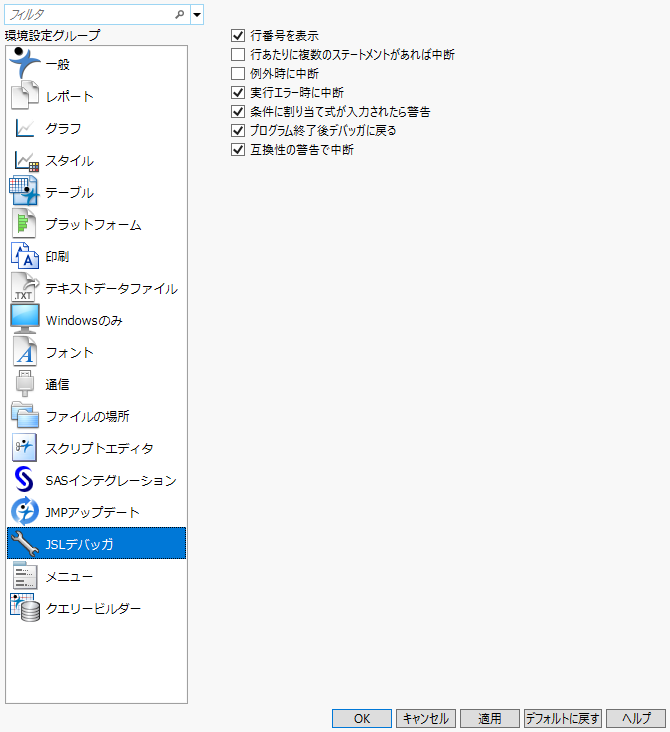The width and height of the screenshot is (670, 732).
Task: Select the JMPアップデート label
Action: point(92,512)
